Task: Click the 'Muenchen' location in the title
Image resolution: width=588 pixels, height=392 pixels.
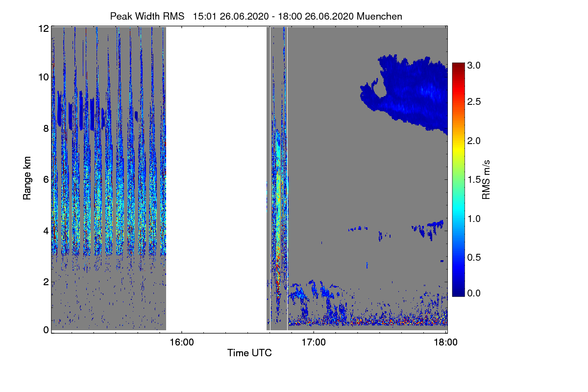Action: coord(380,16)
